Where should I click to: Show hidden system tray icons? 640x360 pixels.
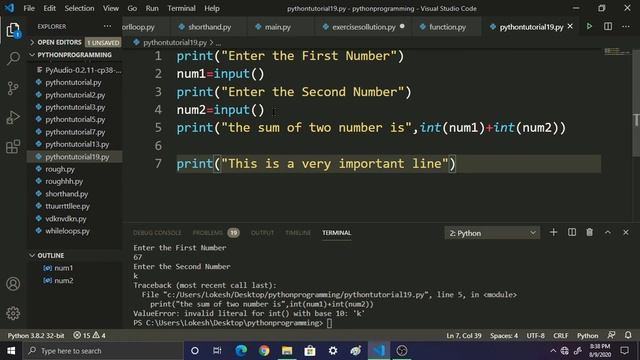553,351
